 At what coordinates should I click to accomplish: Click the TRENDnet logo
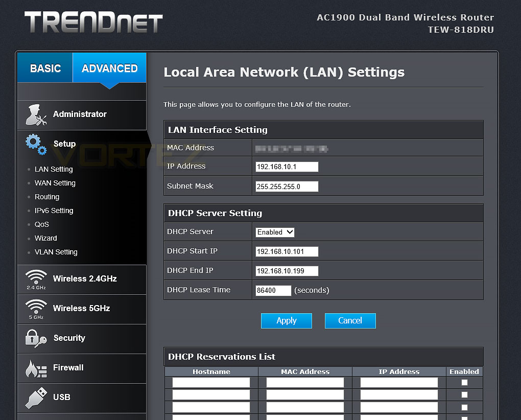93,22
